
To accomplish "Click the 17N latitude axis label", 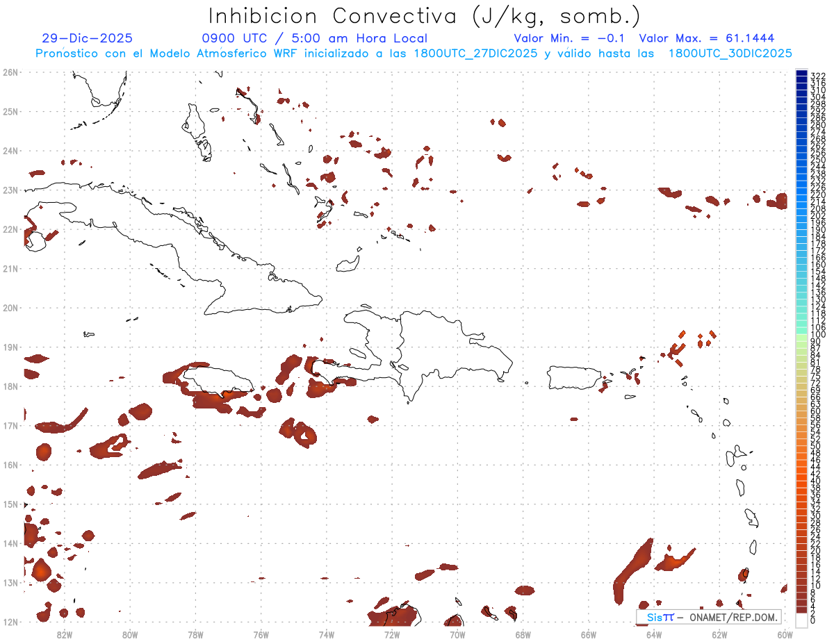I will pyautogui.click(x=10, y=425).
